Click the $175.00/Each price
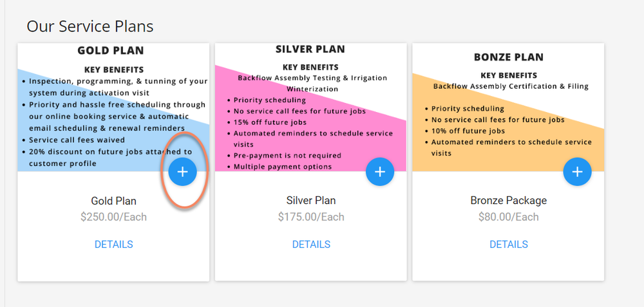Viewport: 644px width, 307px height. [x=311, y=217]
